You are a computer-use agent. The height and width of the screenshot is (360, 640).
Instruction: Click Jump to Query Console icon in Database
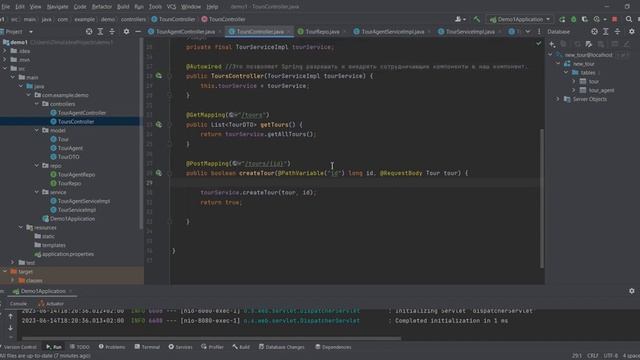pyautogui.click(x=589, y=44)
